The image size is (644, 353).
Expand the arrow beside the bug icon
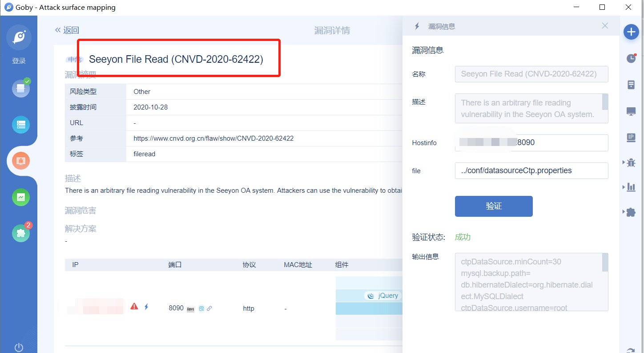click(624, 162)
